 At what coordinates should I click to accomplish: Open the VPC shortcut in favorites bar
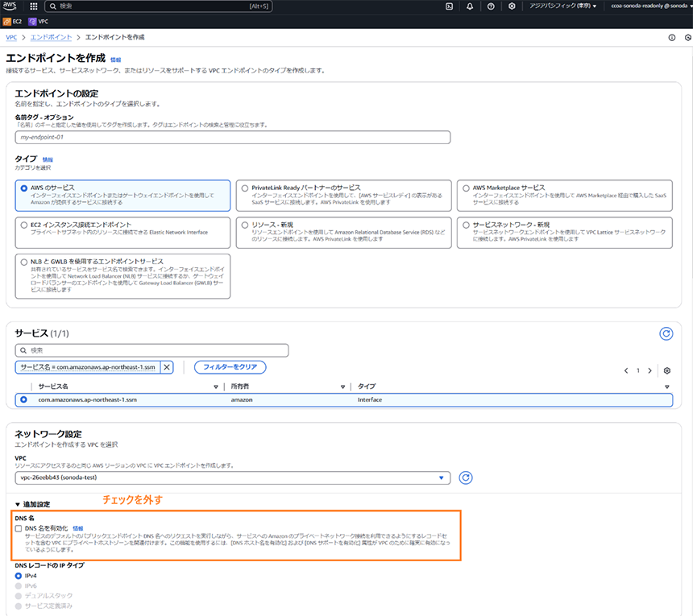point(39,21)
